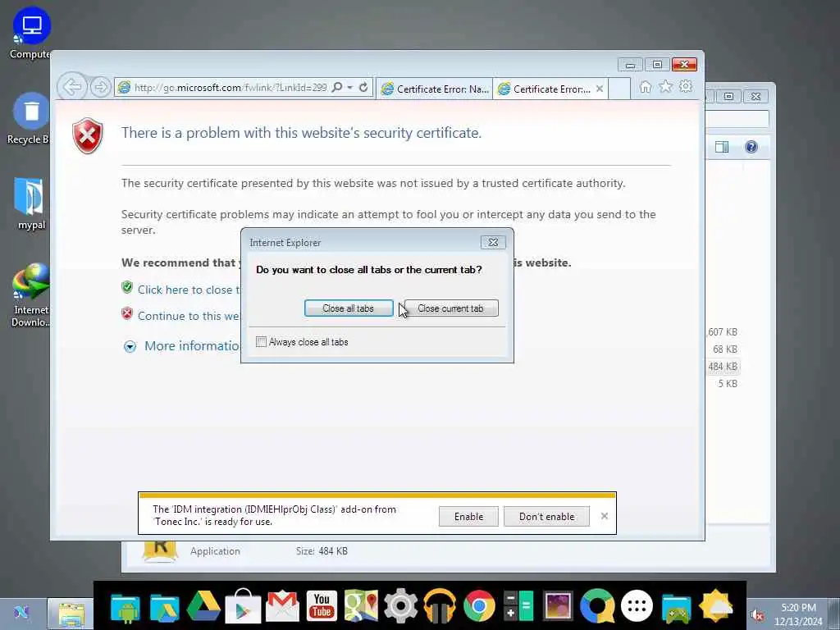Open Google Maps from the dock
Screen dimensions: 840x630
(x=361, y=606)
